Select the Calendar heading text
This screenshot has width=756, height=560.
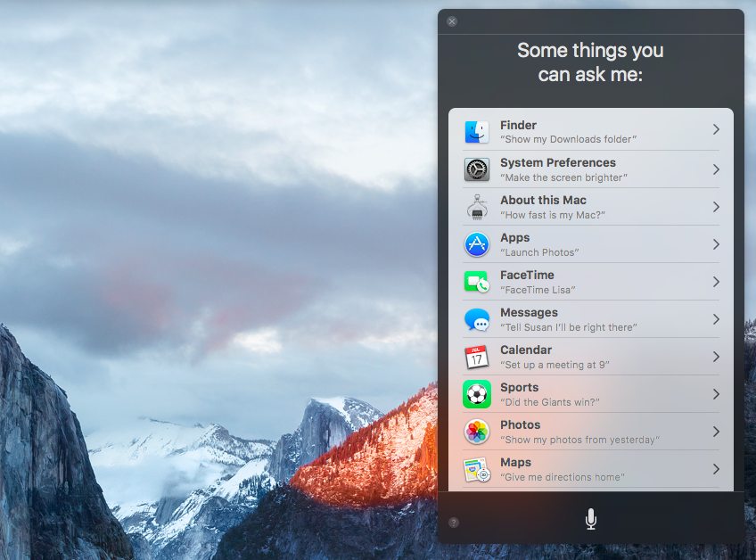point(526,350)
